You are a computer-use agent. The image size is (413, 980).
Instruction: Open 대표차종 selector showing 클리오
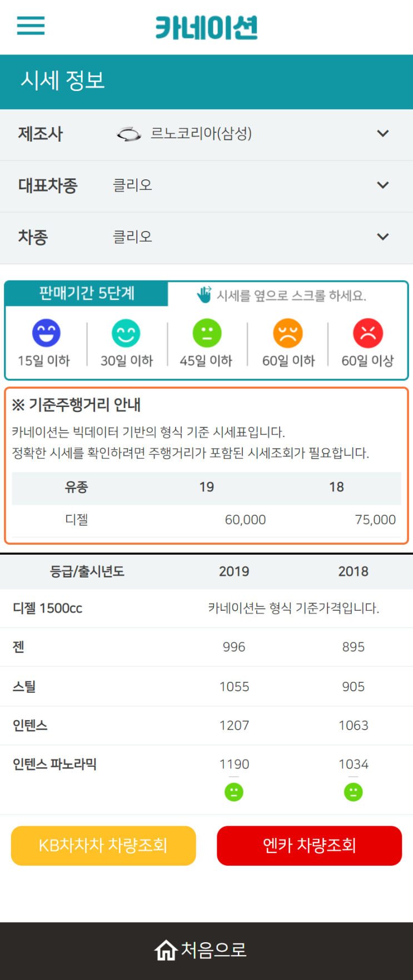(206, 186)
